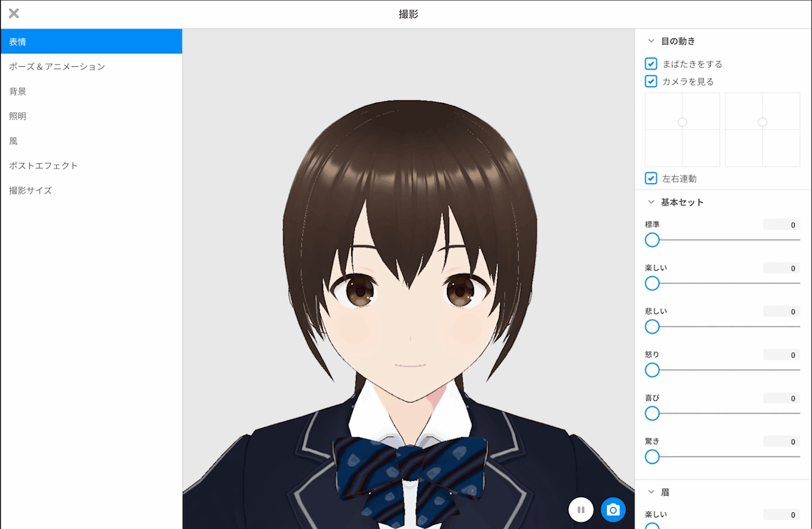Toggle the 左右連動 checkbox
Image resolution: width=812 pixels, height=529 pixels.
[x=651, y=178]
